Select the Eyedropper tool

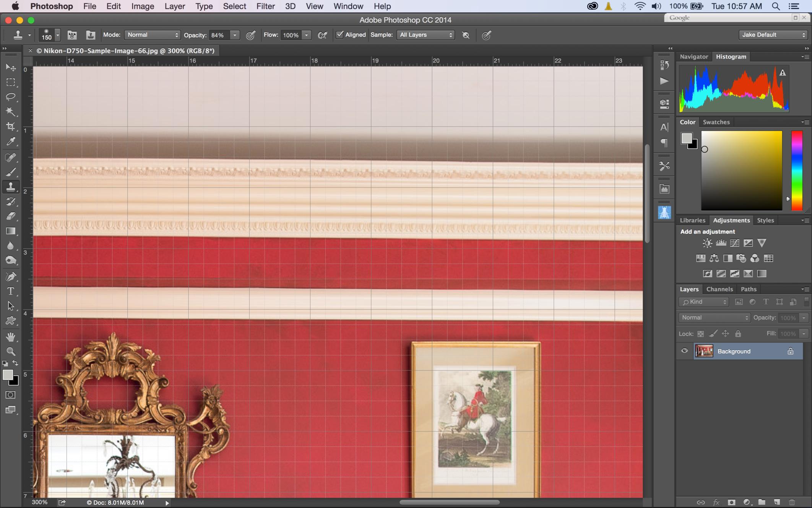pyautogui.click(x=11, y=142)
